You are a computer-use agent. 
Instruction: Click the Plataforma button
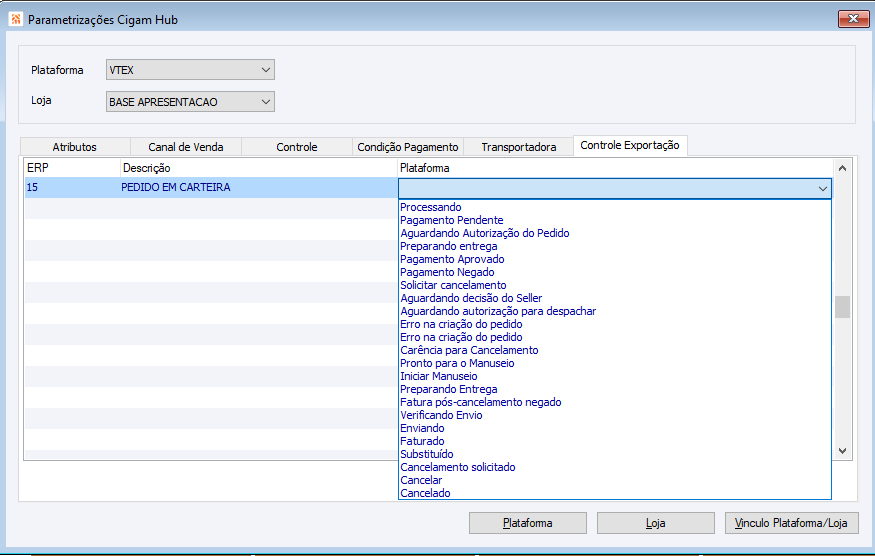(x=527, y=523)
